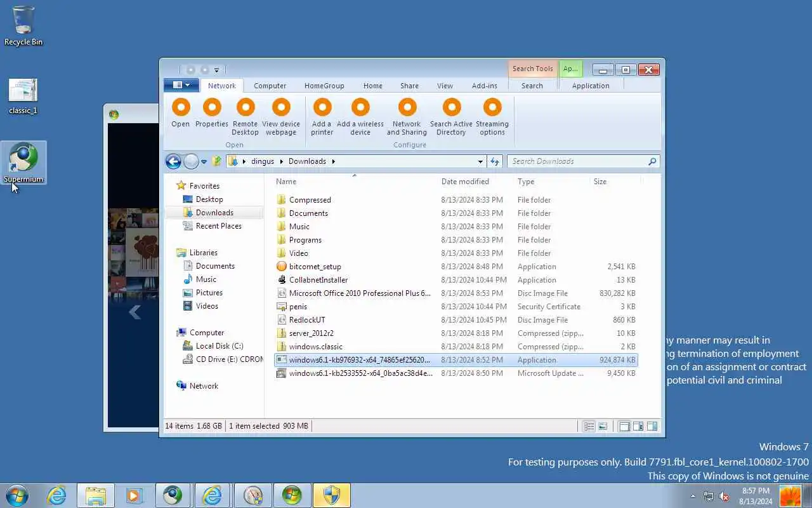Expand the address bar history dropdown
The width and height of the screenshot is (812, 508).
tap(480, 161)
